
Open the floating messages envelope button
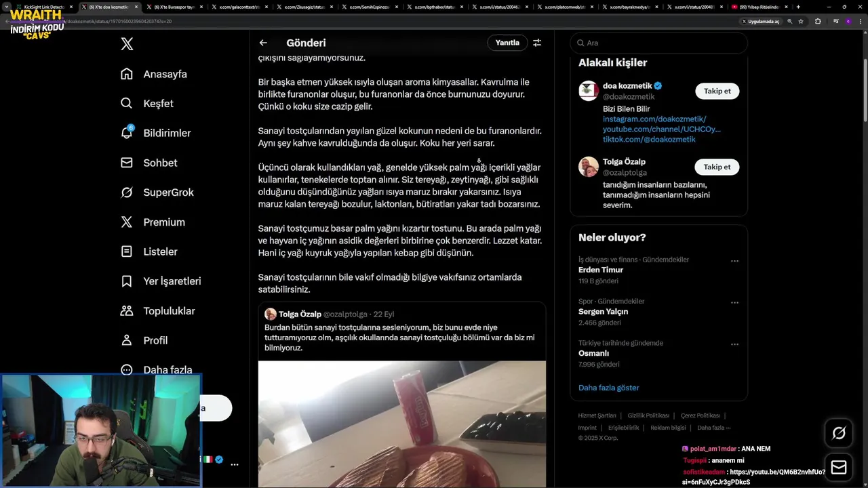click(x=839, y=468)
